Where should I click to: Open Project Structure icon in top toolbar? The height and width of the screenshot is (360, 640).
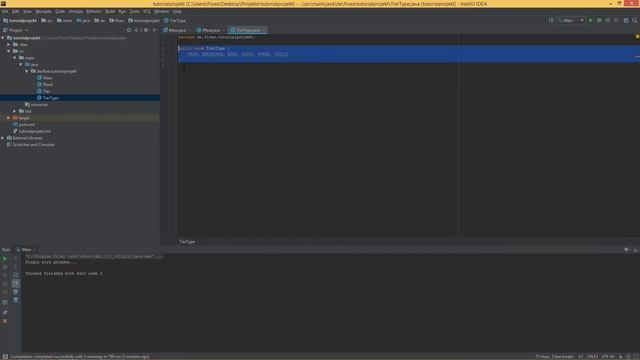click(x=626, y=20)
